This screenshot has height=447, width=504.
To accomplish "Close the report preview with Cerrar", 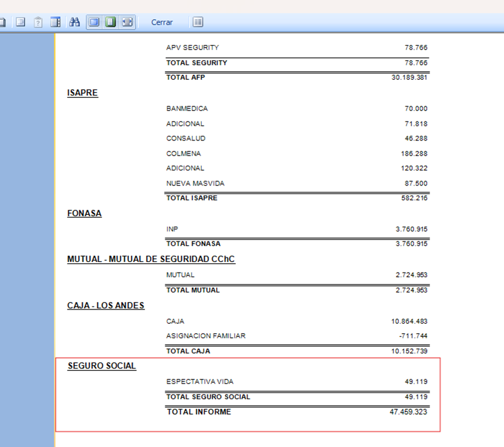I will click(x=162, y=22).
